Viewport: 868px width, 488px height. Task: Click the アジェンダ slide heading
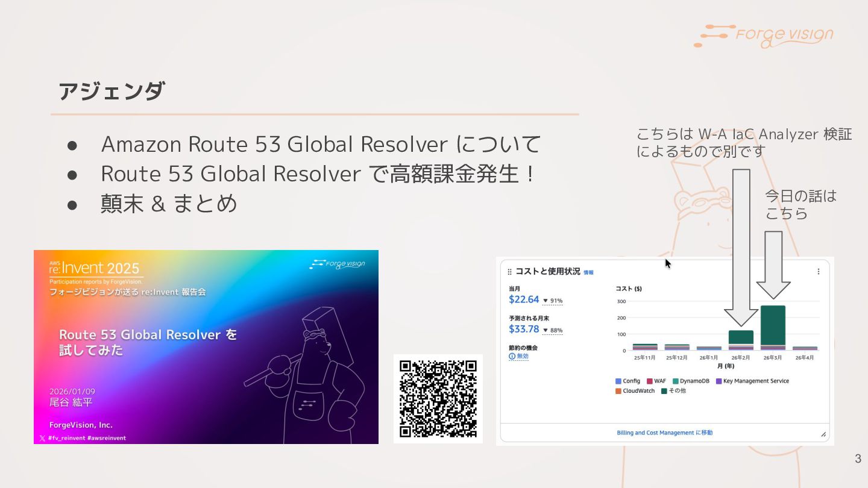pyautogui.click(x=111, y=92)
